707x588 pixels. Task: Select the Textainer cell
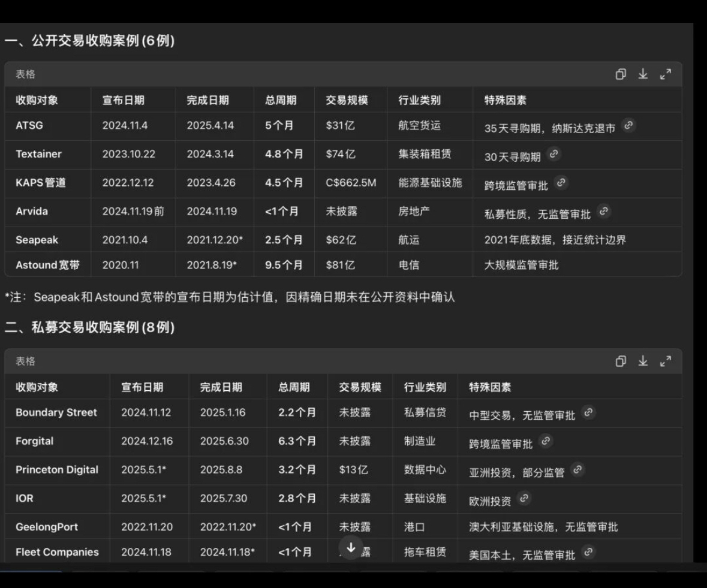[x=39, y=154]
